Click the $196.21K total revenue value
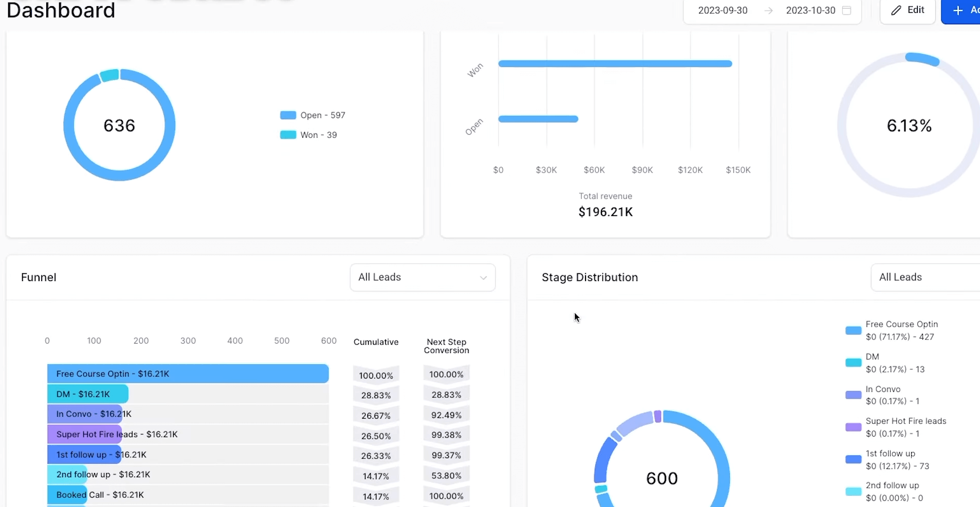The height and width of the screenshot is (507, 980). [606, 212]
